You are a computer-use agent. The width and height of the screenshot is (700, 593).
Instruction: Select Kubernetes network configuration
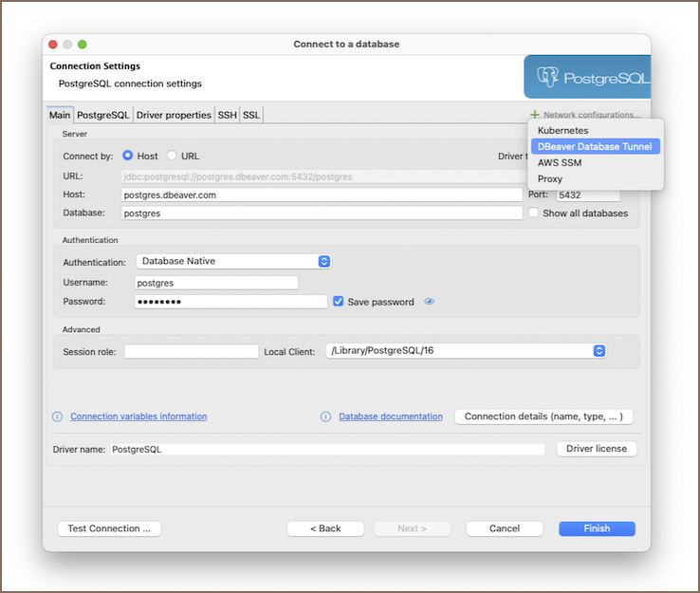coord(562,130)
